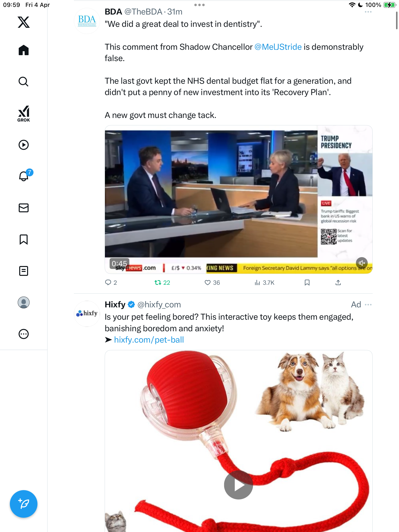399x532 pixels.
Task: Open the @MelJStride mention link
Action: pyautogui.click(x=278, y=47)
